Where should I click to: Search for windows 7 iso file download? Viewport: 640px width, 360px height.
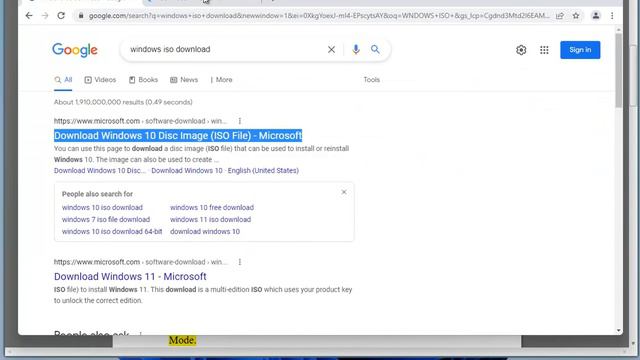coord(106,219)
